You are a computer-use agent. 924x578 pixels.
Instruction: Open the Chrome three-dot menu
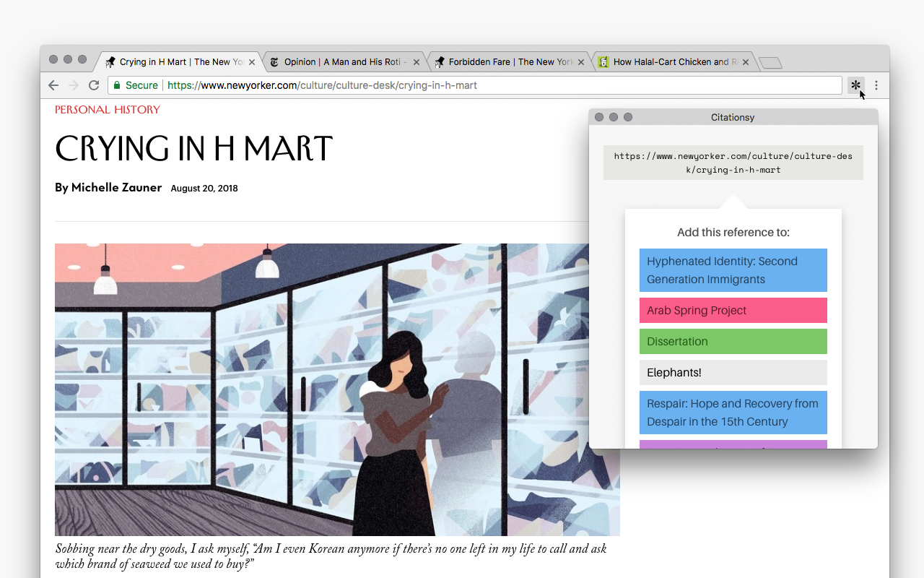(876, 85)
